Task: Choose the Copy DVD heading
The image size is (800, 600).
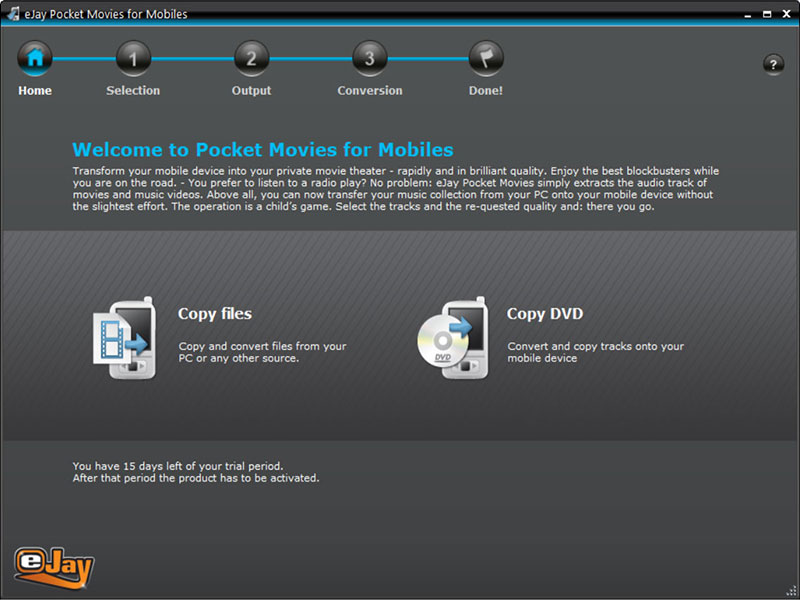Action: tap(545, 314)
